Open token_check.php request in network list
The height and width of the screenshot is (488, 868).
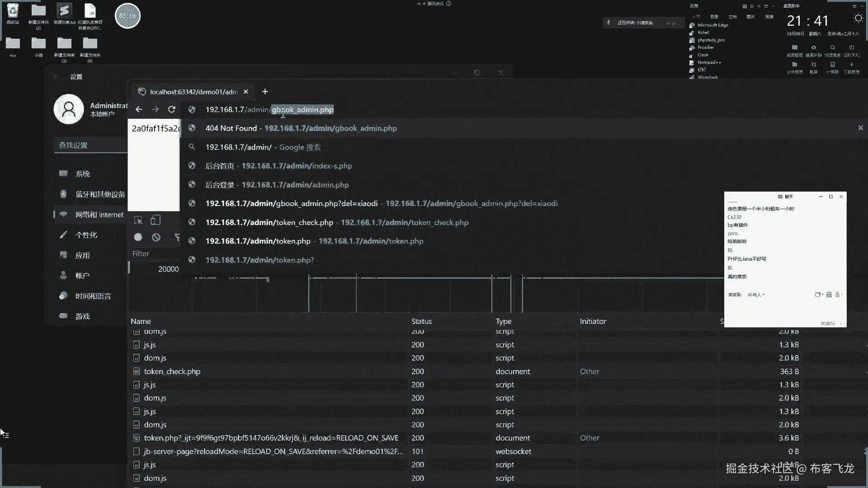pos(172,371)
